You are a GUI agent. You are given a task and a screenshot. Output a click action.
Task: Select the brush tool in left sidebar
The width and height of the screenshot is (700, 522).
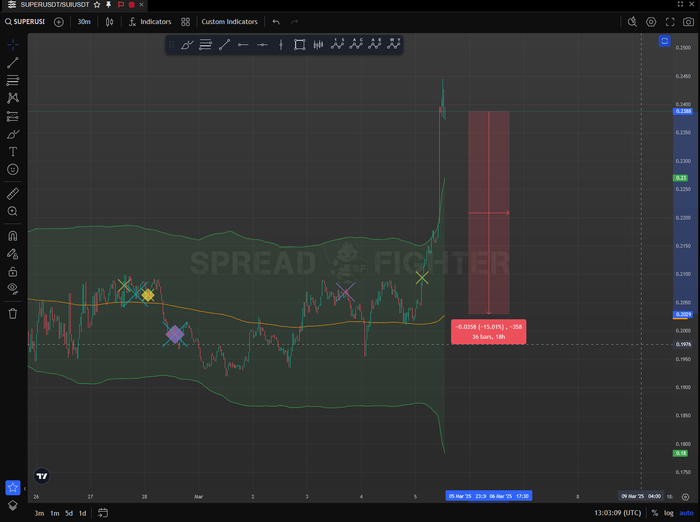tap(13, 134)
